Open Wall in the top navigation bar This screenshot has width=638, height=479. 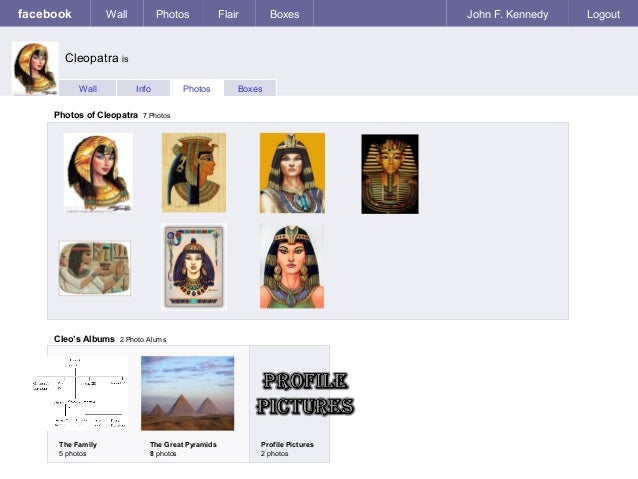(x=116, y=14)
